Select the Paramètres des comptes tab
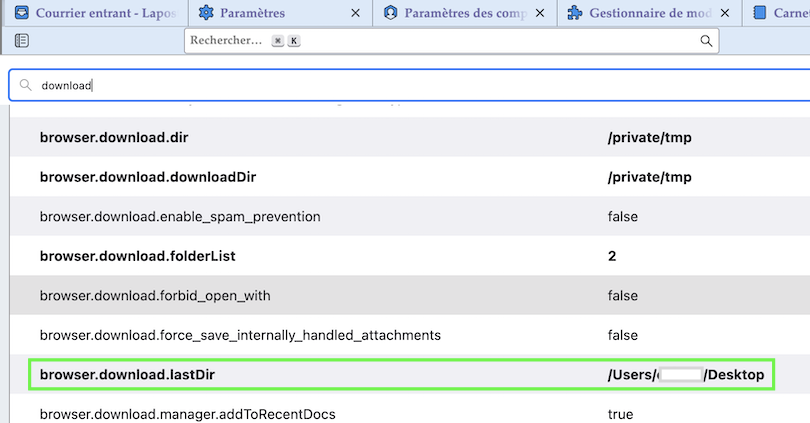This screenshot has width=810, height=423. (465, 13)
